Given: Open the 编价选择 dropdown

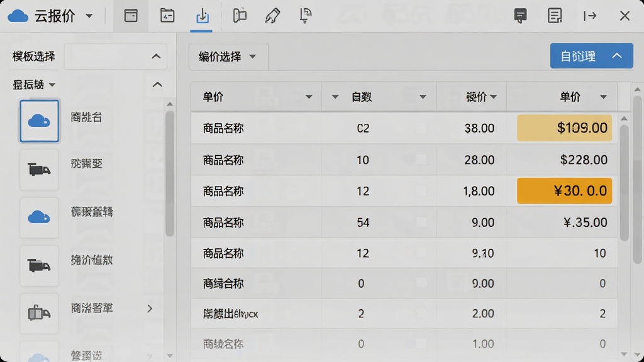Looking at the screenshot, I should coord(228,56).
